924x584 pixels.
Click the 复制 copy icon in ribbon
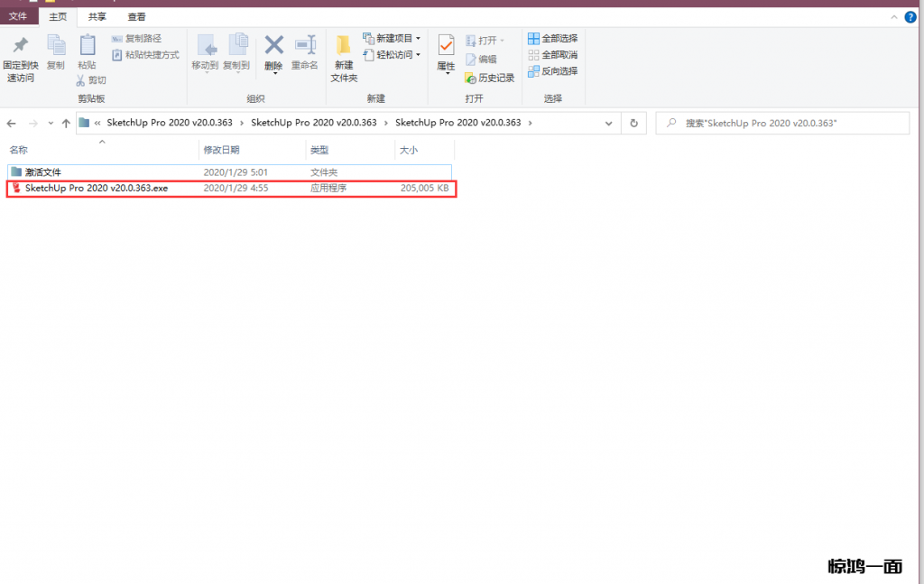[56, 46]
